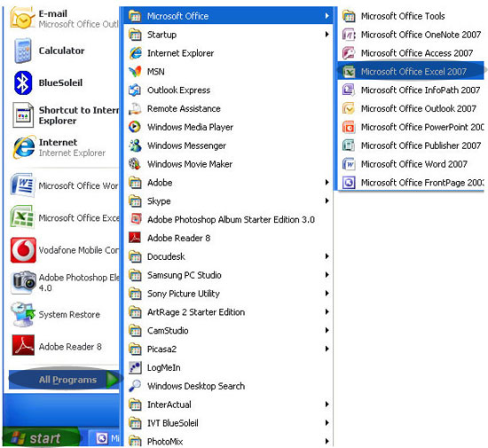488x448 pixels.
Task: Select Microsoft Office Word in pinned list
Action: (x=64, y=185)
